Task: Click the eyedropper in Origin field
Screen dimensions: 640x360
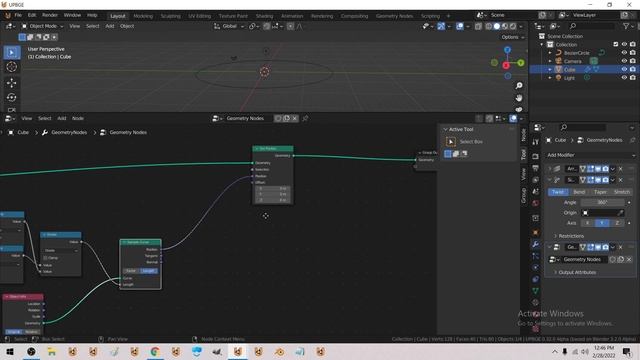Action: pyautogui.click(x=620, y=213)
